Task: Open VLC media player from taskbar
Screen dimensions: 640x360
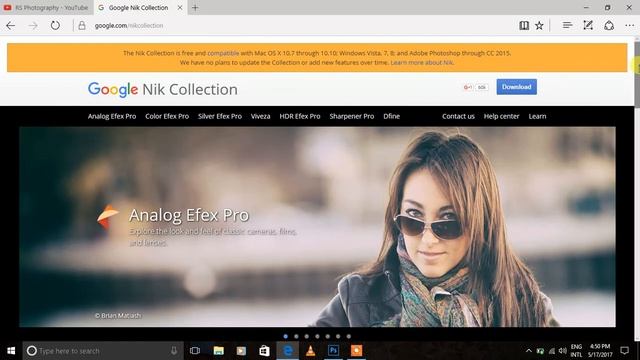Action: coord(311,351)
